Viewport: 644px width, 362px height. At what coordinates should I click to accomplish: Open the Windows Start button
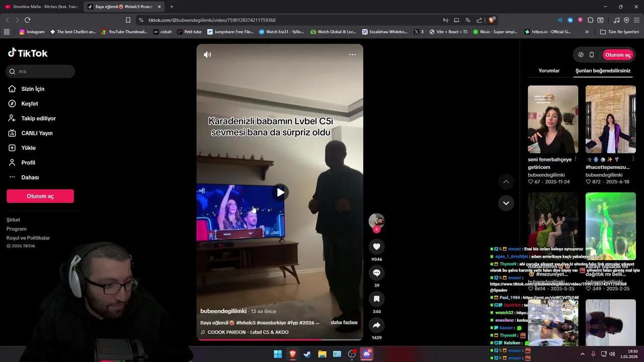pos(278,354)
